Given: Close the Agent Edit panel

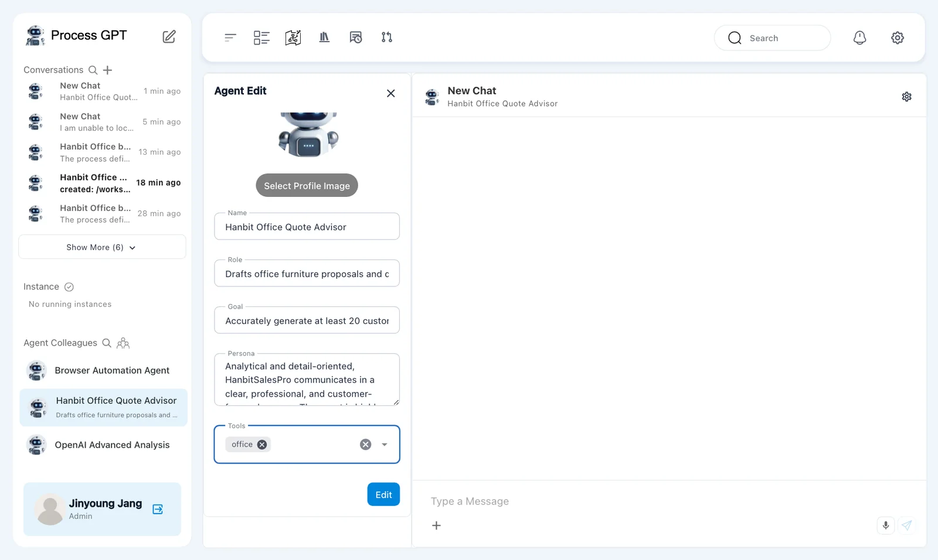Looking at the screenshot, I should tap(391, 93).
